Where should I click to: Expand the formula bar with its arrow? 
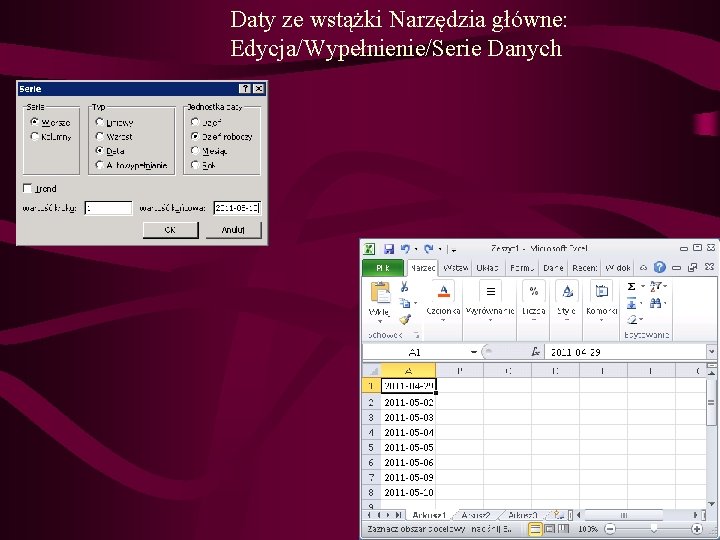711,352
